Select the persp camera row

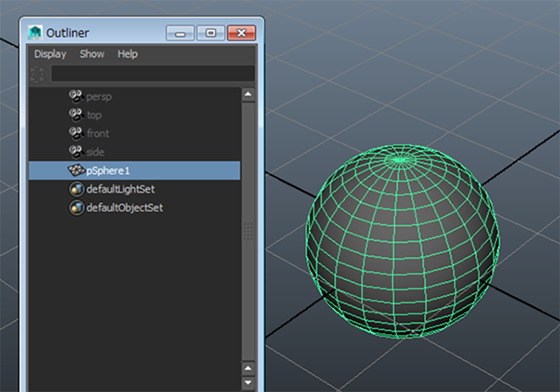pyautogui.click(x=135, y=96)
